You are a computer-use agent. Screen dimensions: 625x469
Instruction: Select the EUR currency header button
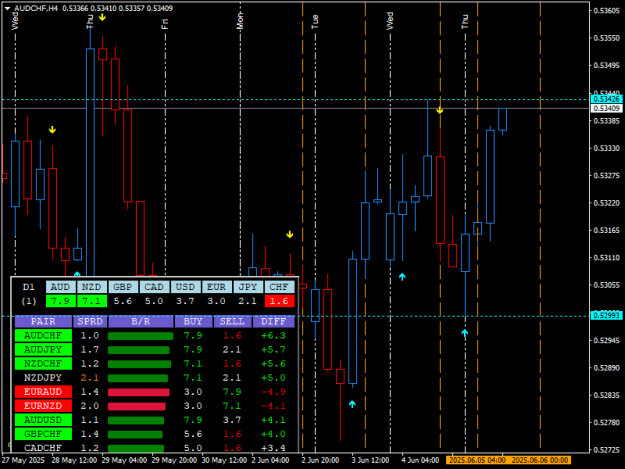pyautogui.click(x=216, y=287)
